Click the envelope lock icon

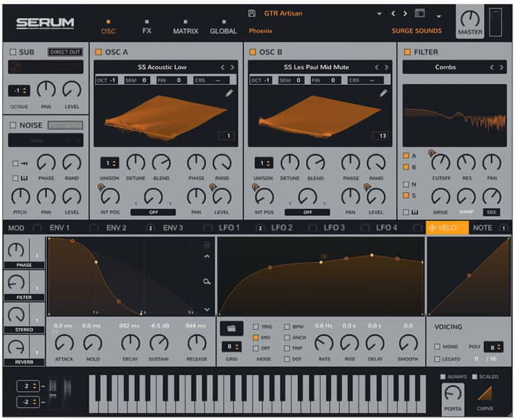[207, 245]
